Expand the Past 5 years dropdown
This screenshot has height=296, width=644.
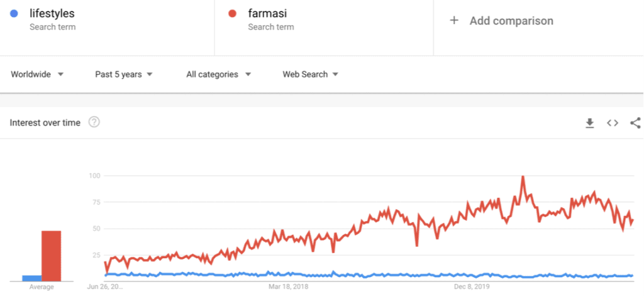(x=124, y=74)
